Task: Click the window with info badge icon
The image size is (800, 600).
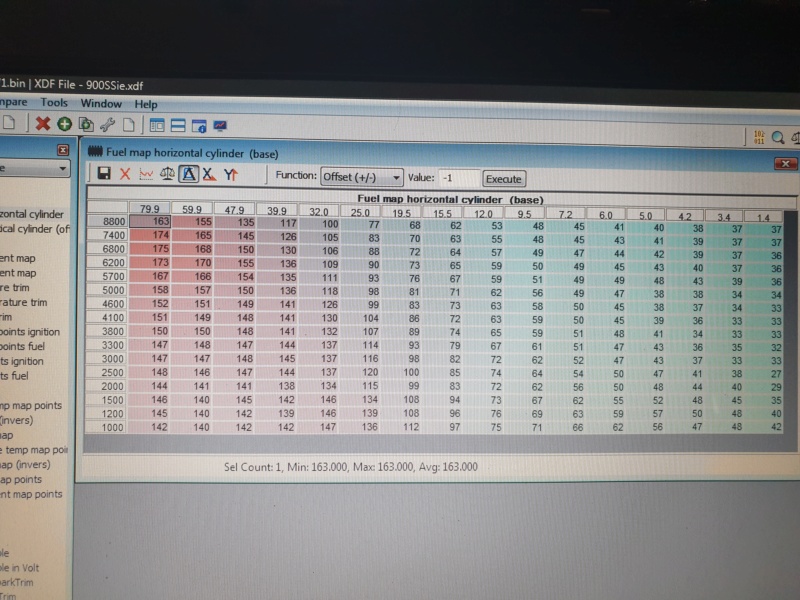Action: click(x=198, y=126)
